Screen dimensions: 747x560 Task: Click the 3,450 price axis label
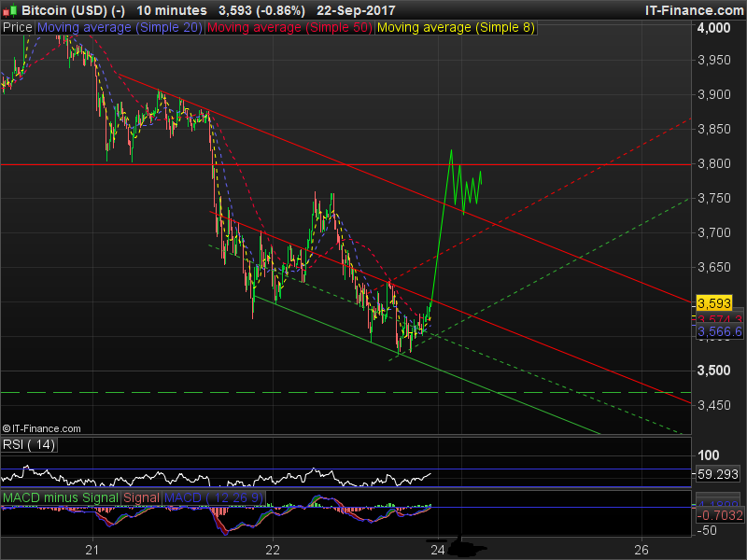click(713, 405)
